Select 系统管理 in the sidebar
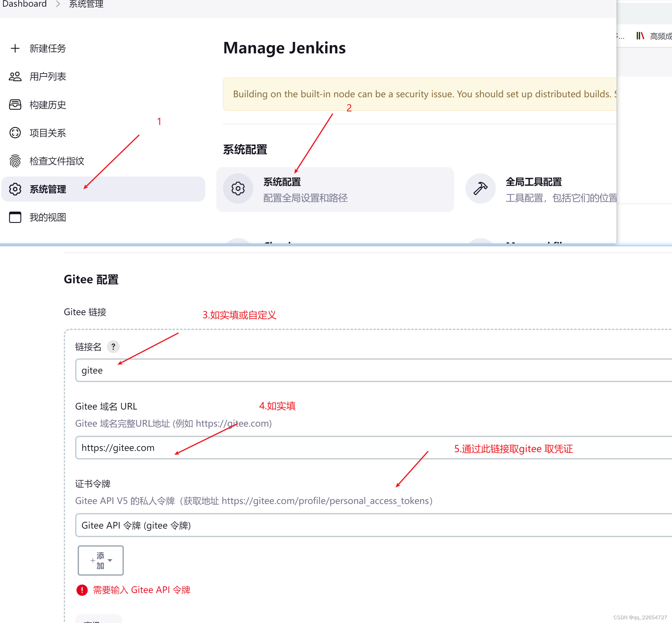 click(x=103, y=189)
